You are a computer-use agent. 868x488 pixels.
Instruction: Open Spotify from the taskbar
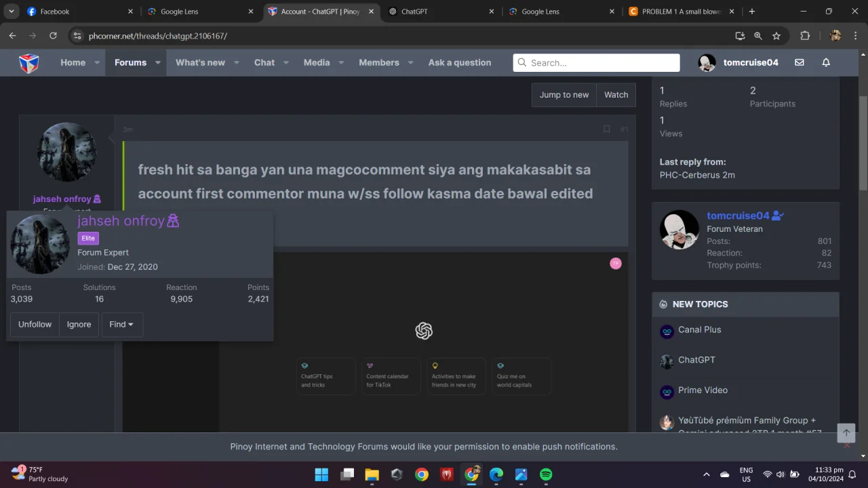pyautogui.click(x=546, y=474)
